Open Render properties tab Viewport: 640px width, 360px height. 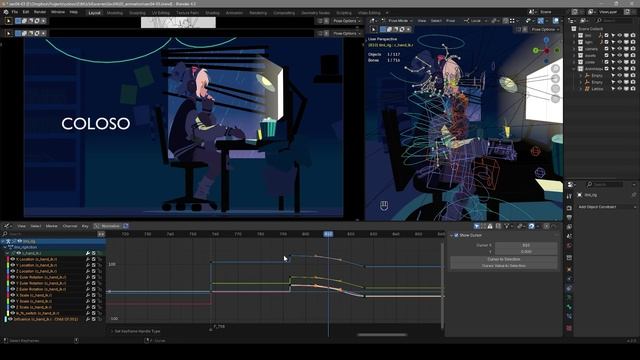569,207
